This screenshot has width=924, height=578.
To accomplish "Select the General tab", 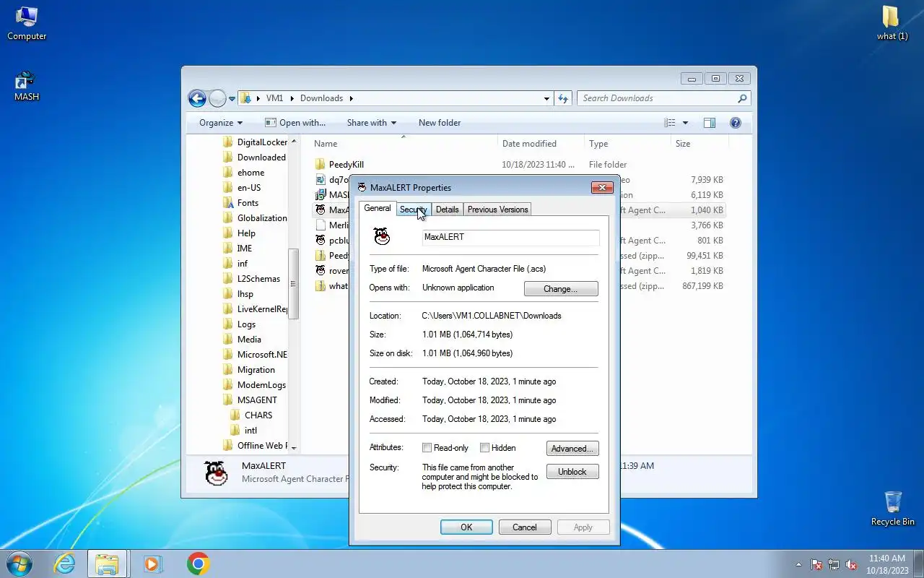I will coord(378,208).
